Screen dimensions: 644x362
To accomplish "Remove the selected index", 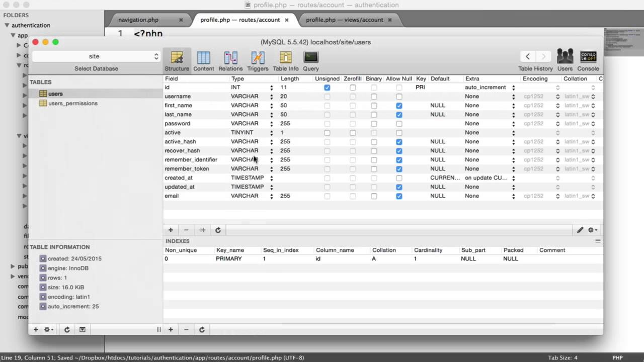I will pyautogui.click(x=186, y=329).
